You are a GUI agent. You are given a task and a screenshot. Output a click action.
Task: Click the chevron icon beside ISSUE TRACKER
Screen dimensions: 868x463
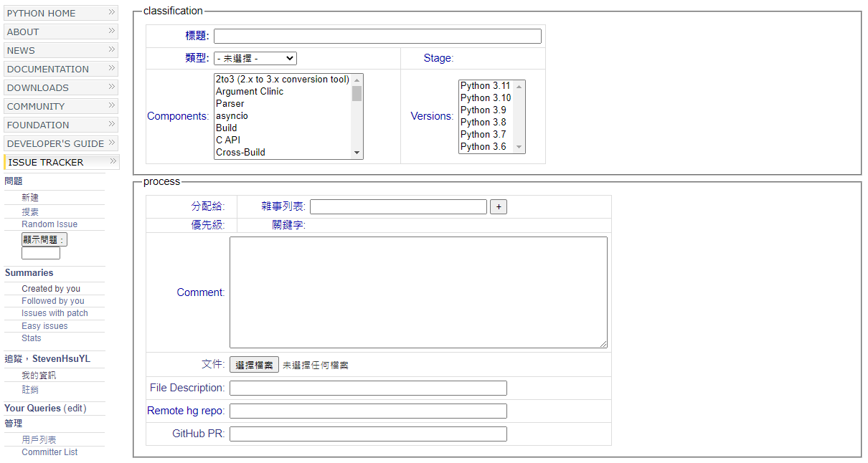112,161
